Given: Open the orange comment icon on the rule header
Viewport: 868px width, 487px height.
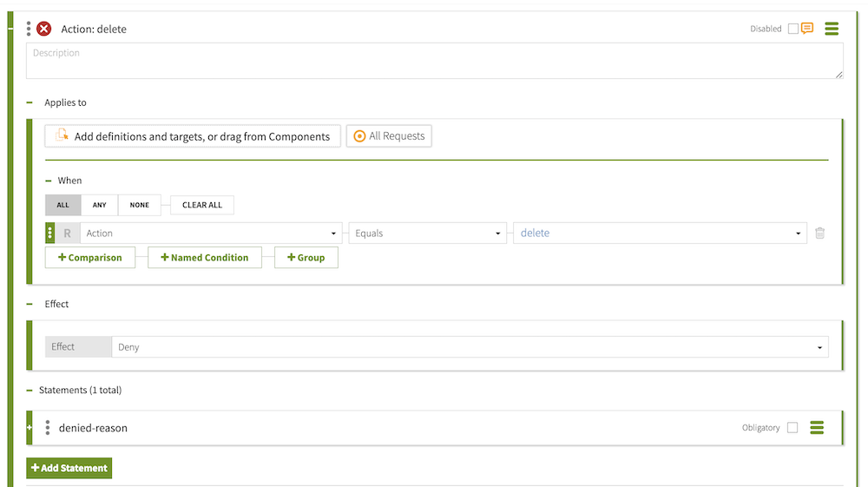Looking at the screenshot, I should click(x=807, y=29).
